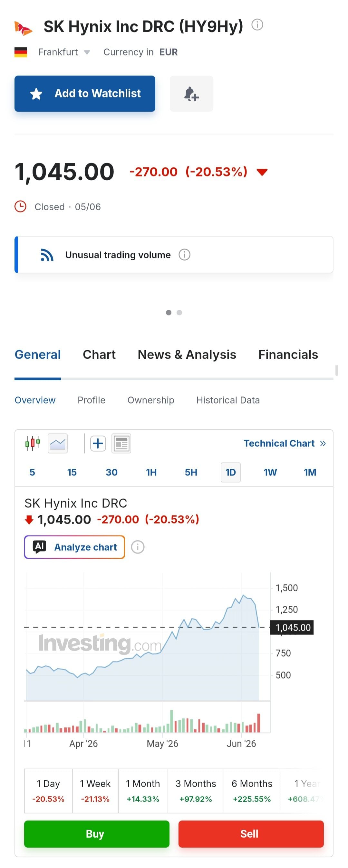
Task: Tap the red down arrow beside -20.53%
Action: [262, 172]
